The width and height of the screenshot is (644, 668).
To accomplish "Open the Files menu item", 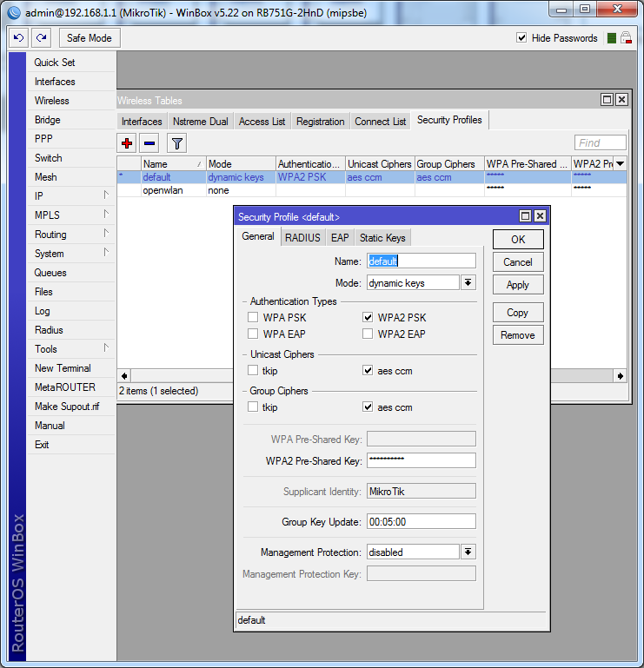I will pos(71,292).
